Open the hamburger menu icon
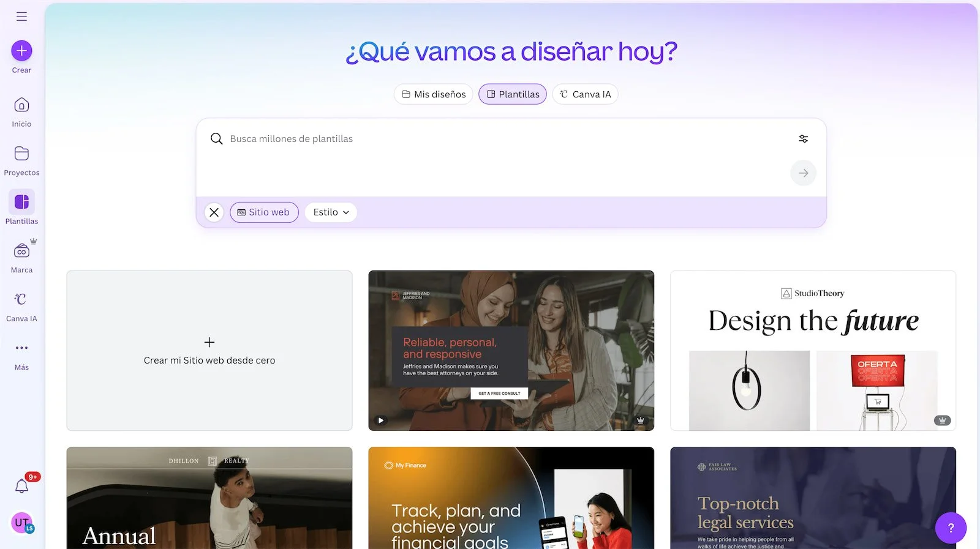980x549 pixels. tap(21, 17)
